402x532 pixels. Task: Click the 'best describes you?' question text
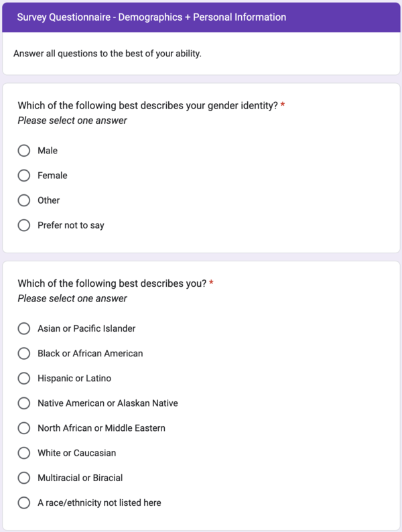(x=112, y=283)
